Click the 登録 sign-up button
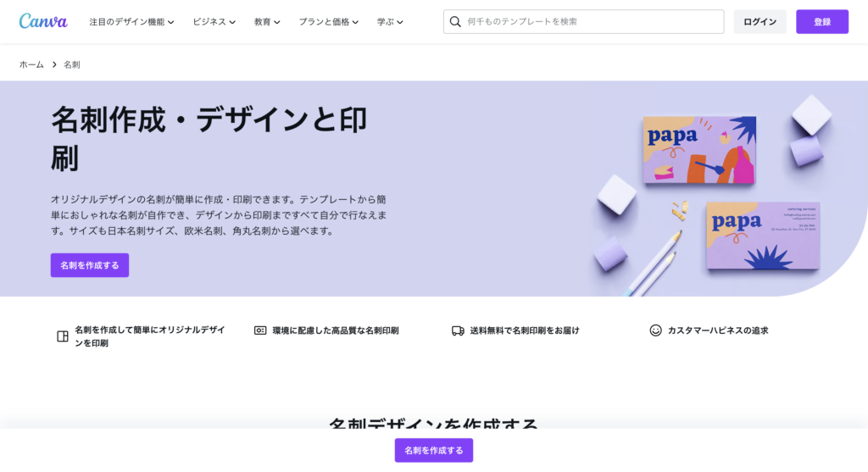Screen dimensions: 868x472 822,21
